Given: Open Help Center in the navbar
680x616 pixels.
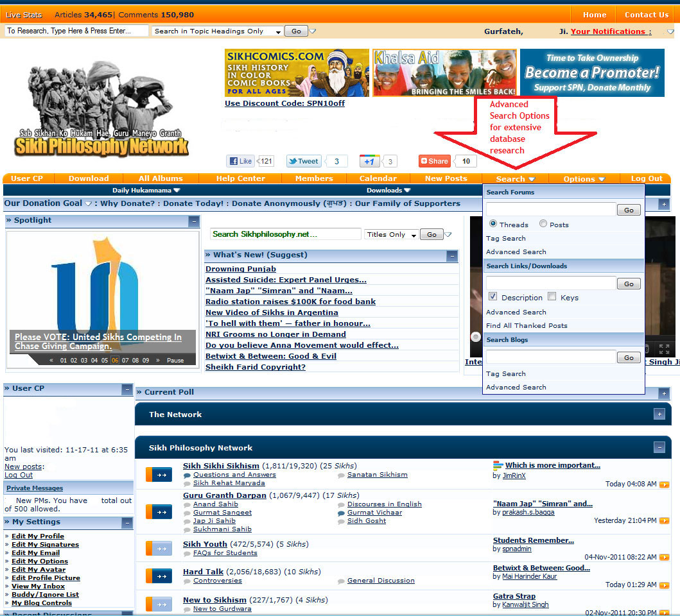Looking at the screenshot, I should (x=241, y=178).
